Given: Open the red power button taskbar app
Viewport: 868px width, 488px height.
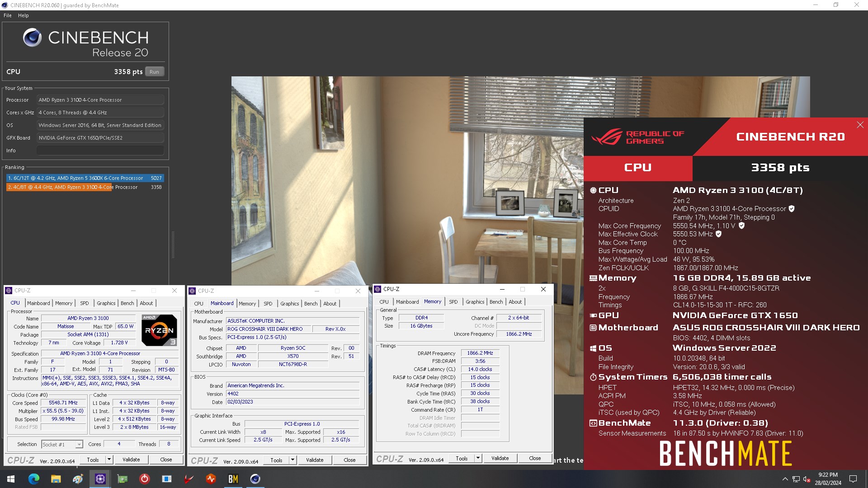Looking at the screenshot, I should [x=144, y=479].
